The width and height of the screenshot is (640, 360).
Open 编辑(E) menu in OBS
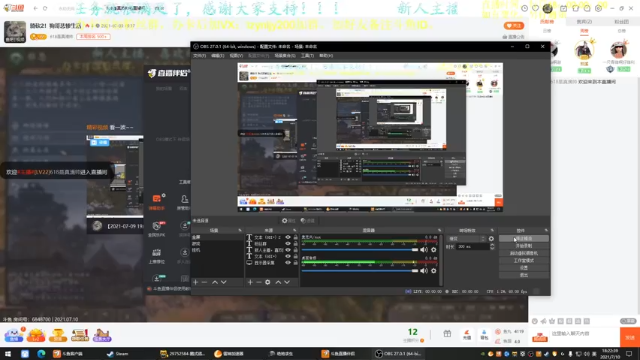coord(218,56)
